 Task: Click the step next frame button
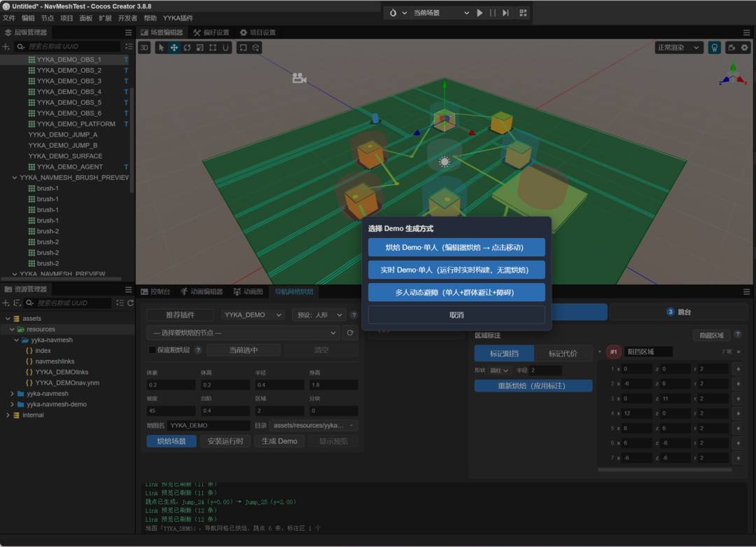(505, 13)
